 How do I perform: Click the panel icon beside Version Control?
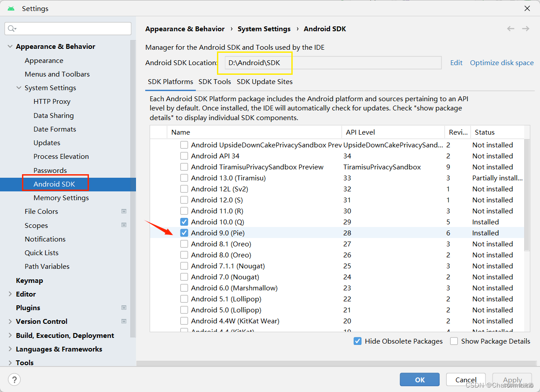(x=124, y=321)
